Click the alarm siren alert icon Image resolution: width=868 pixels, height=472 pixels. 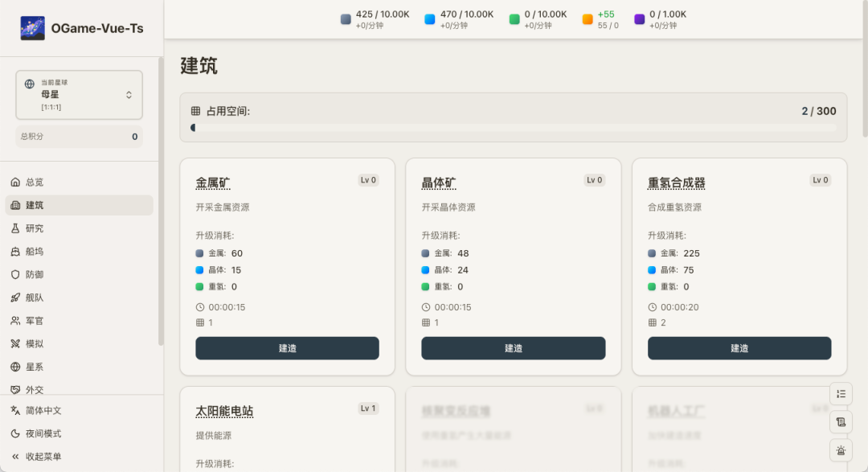coord(841,451)
